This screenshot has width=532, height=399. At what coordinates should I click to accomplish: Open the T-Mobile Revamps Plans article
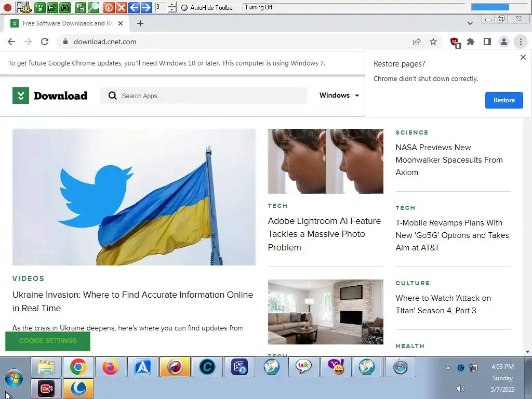coord(453,235)
